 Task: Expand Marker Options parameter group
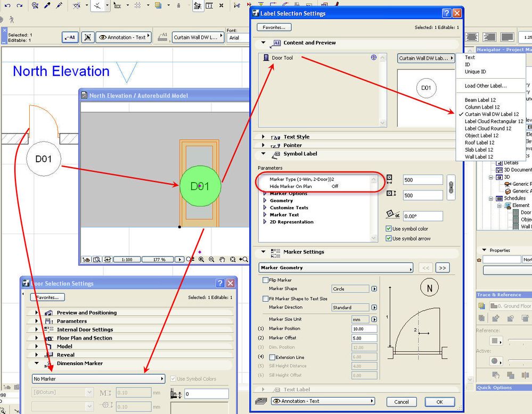pos(265,194)
